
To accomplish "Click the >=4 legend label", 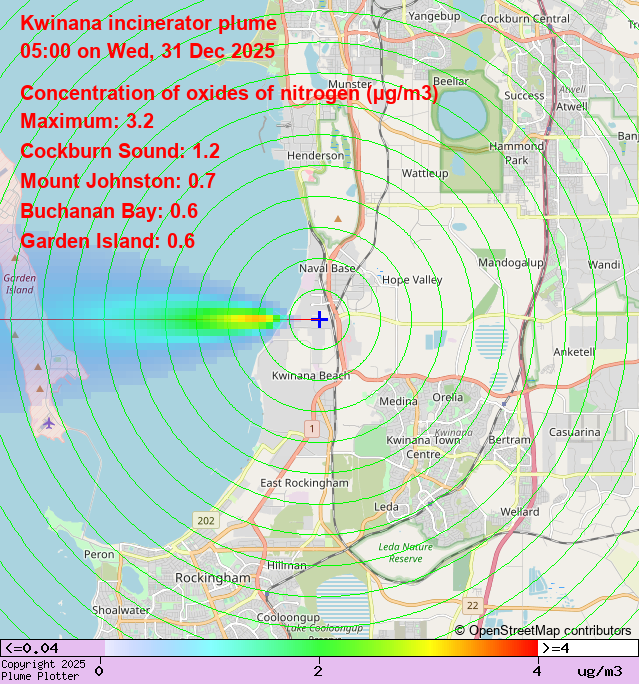I will tap(558, 648).
